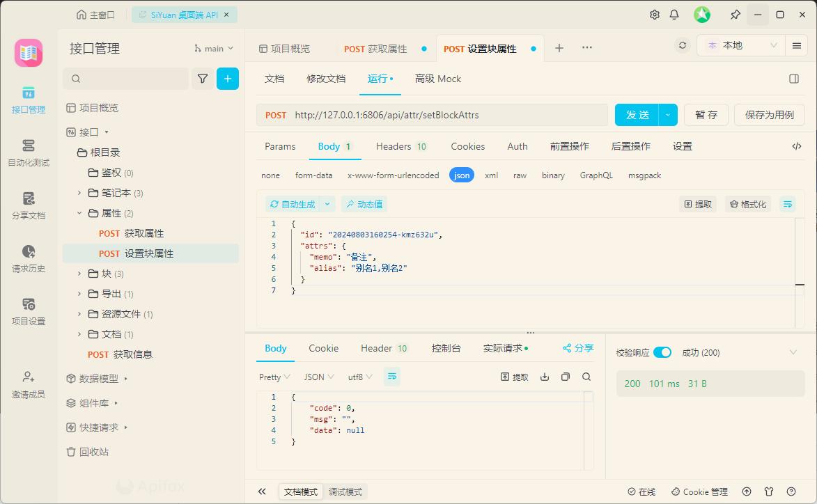The height and width of the screenshot is (504, 817).
Task: Toggle word wrap in request body editor
Action: (788, 204)
